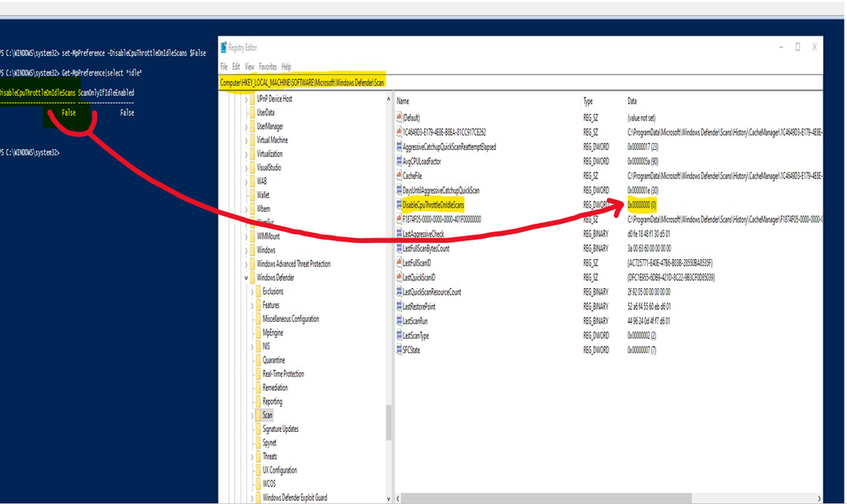Expand the Windows Defender Exploit Guard key

point(252,498)
